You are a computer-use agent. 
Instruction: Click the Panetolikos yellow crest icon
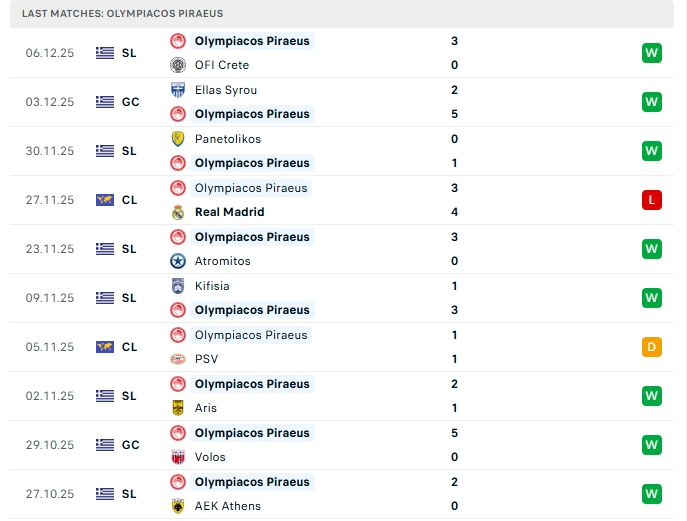(178, 139)
